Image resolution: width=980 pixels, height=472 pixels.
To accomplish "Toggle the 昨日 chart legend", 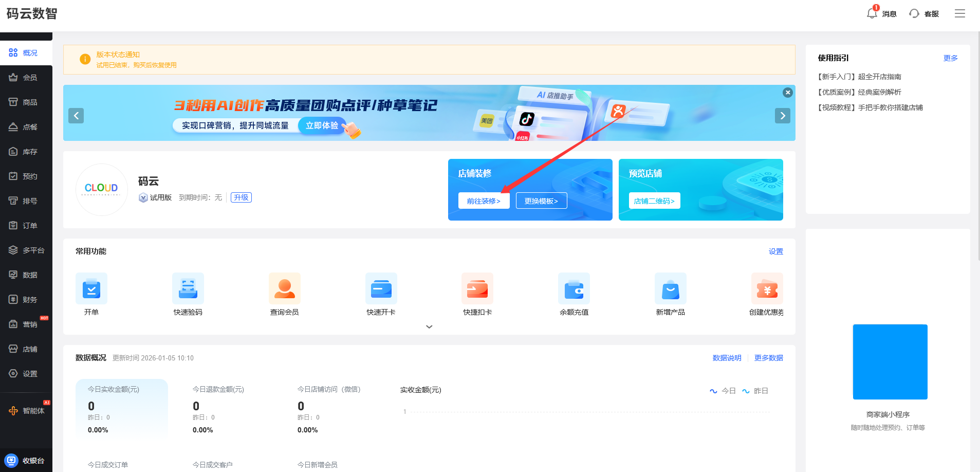I will click(755, 391).
